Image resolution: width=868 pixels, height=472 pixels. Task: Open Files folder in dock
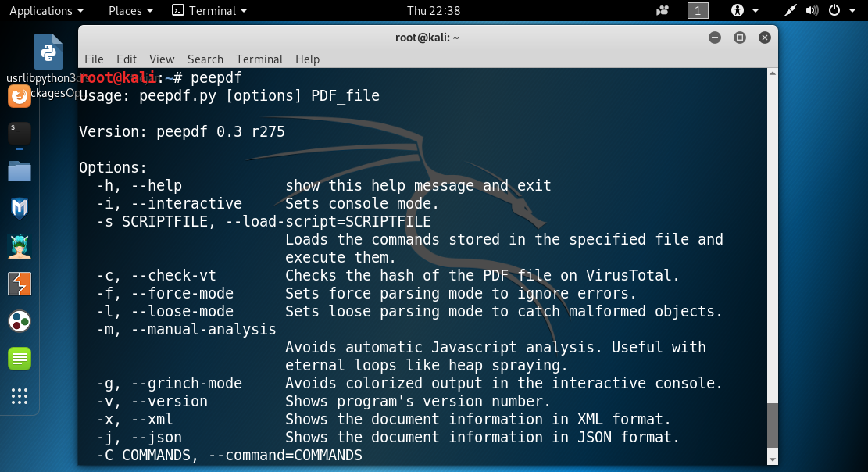click(x=20, y=171)
